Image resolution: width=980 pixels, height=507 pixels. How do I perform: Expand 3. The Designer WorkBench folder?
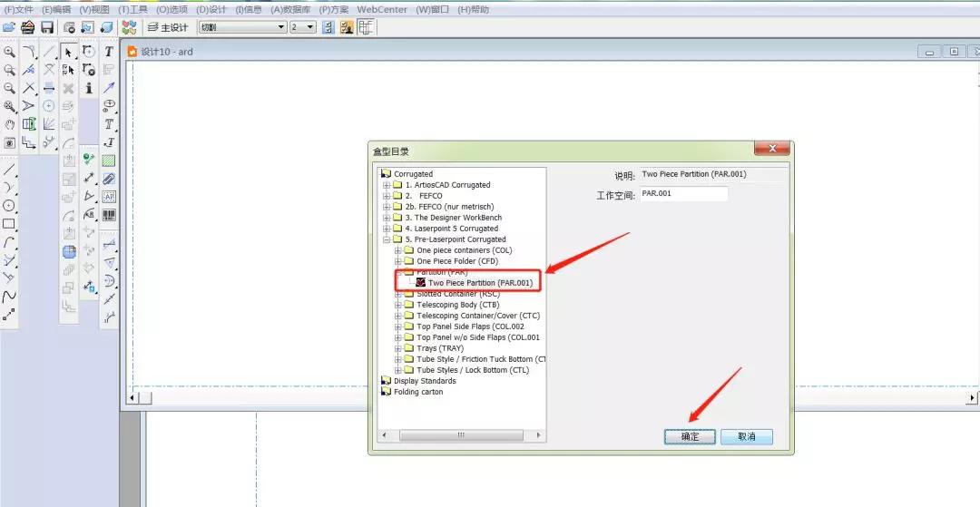387,218
